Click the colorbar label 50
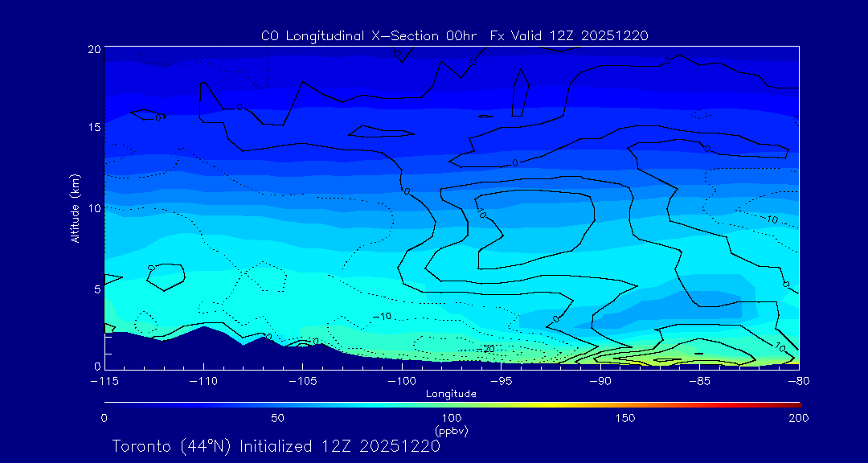The height and width of the screenshot is (463, 868). click(x=277, y=418)
